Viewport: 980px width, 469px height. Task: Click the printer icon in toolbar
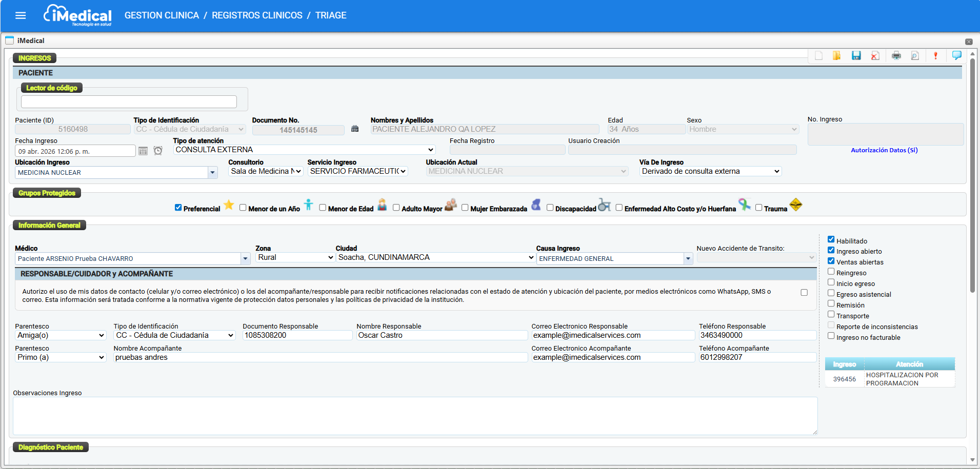896,56
